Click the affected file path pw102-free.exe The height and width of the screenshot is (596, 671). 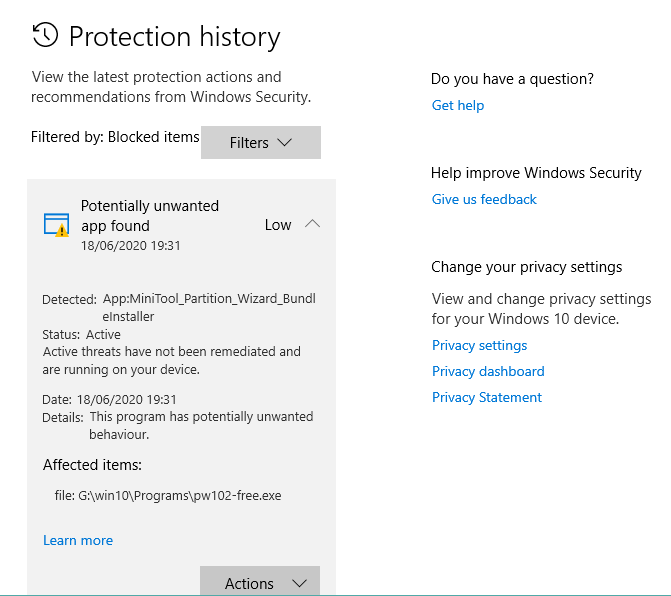point(168,495)
